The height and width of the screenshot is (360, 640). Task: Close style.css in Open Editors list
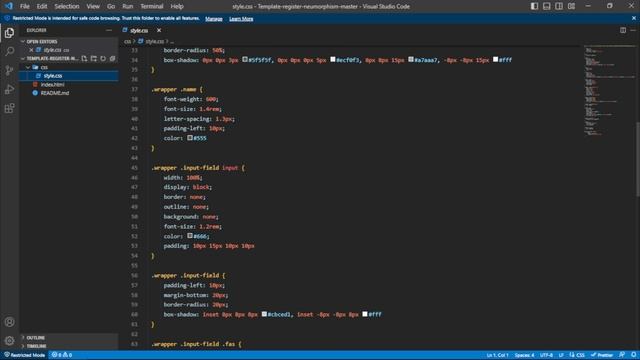pos(31,50)
